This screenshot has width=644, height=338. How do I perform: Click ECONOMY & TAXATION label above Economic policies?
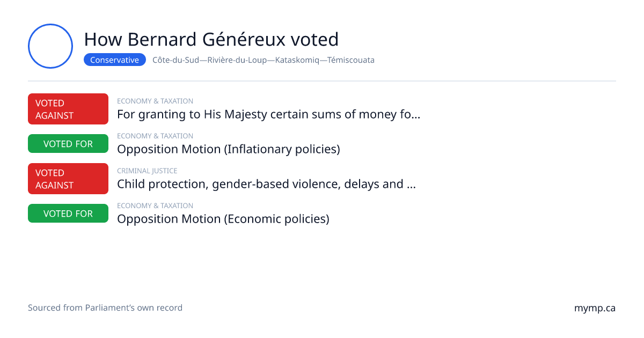point(155,205)
